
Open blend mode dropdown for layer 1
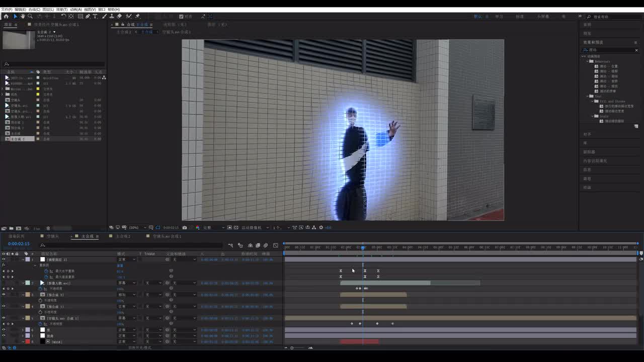point(126,259)
